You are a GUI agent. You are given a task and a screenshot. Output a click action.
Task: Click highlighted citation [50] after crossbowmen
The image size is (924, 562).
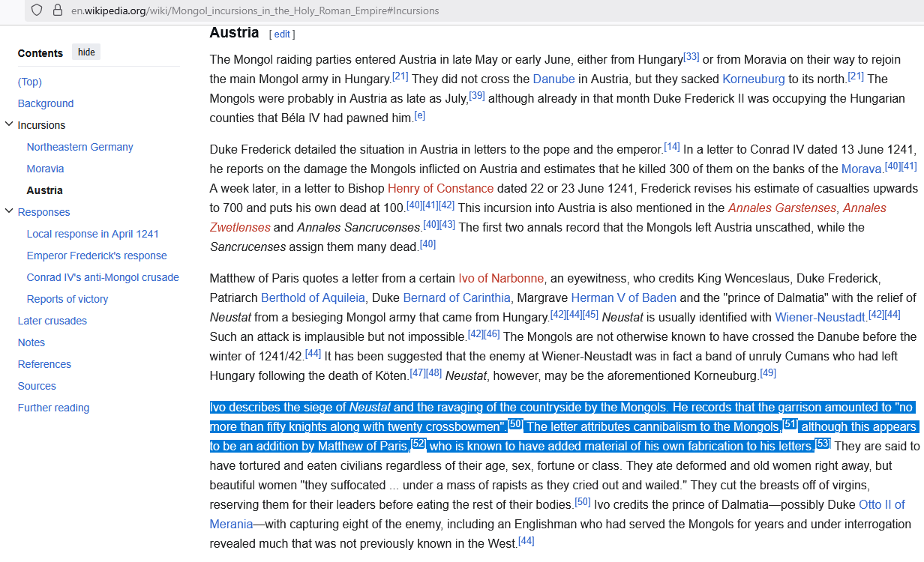515,423
